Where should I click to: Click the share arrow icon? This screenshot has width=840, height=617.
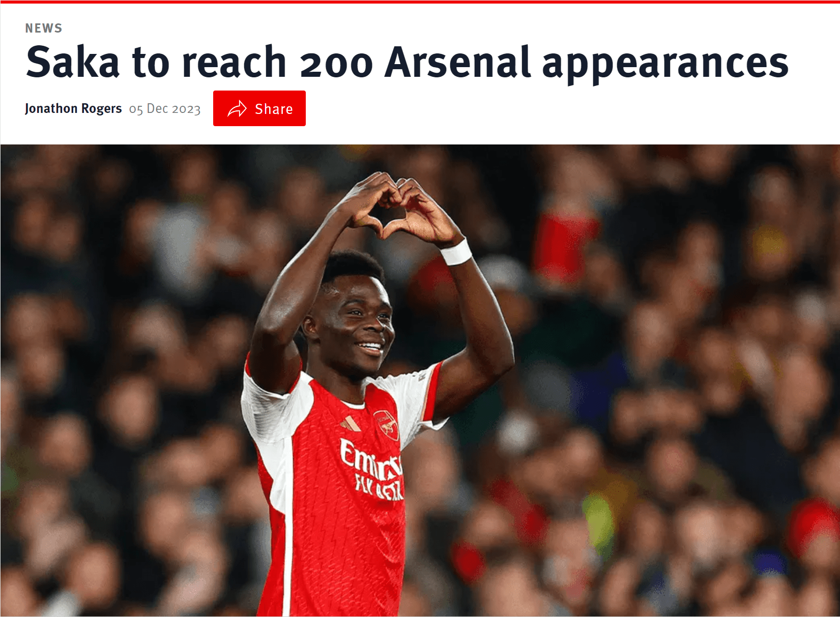point(237,109)
